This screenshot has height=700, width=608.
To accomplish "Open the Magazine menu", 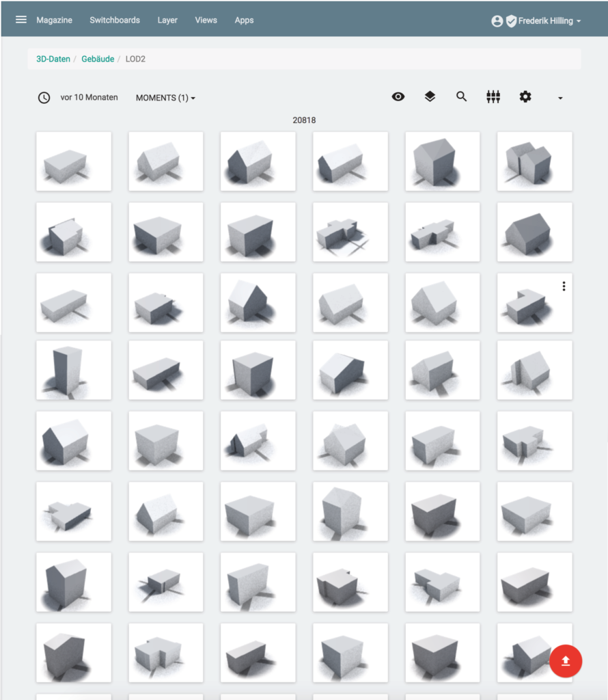I will click(54, 21).
